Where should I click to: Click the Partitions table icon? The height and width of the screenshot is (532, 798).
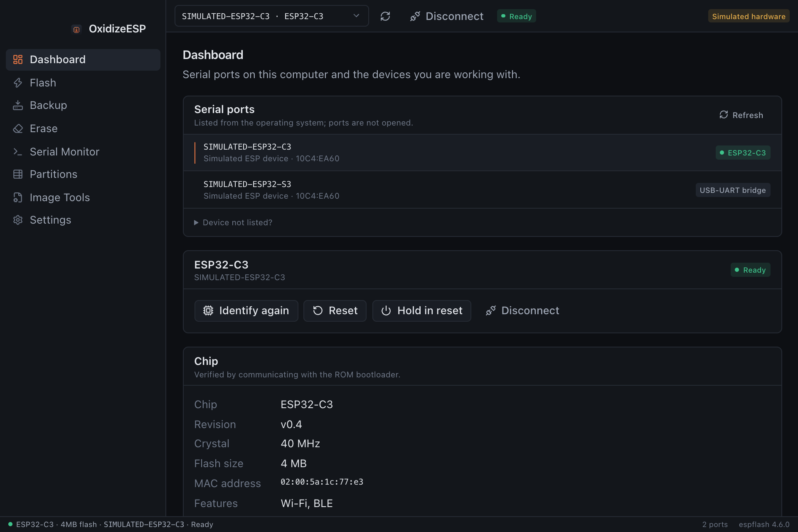tap(18, 174)
